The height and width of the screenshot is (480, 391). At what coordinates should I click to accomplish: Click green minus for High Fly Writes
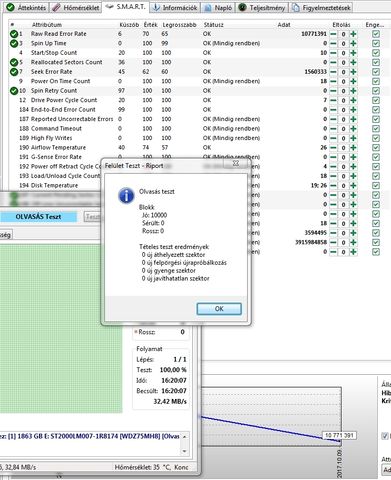tap(333, 138)
